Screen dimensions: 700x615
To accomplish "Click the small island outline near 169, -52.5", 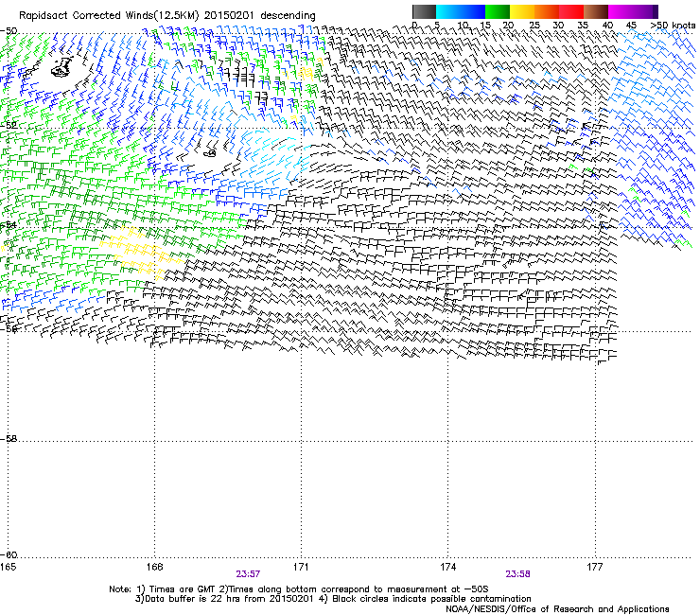I will click(x=210, y=153).
